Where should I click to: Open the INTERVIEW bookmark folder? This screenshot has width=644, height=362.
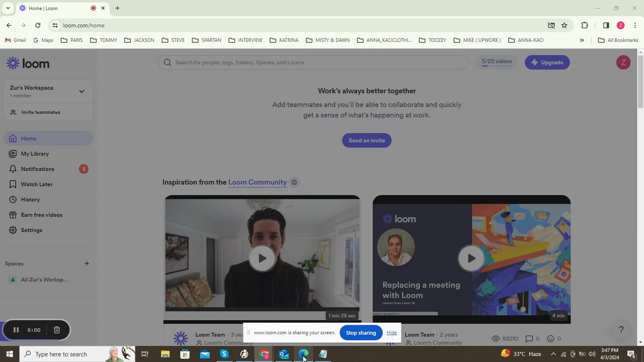[245, 40]
